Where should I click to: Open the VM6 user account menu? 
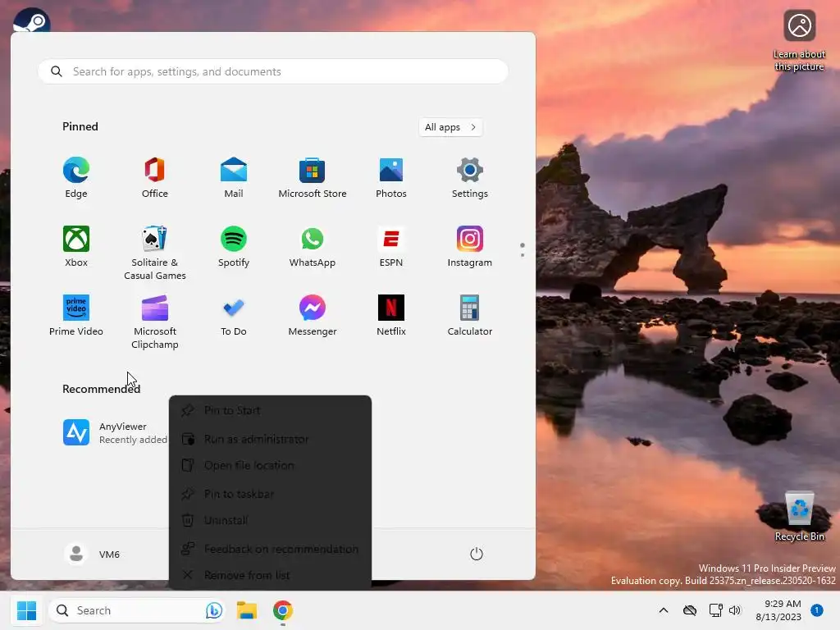point(93,554)
